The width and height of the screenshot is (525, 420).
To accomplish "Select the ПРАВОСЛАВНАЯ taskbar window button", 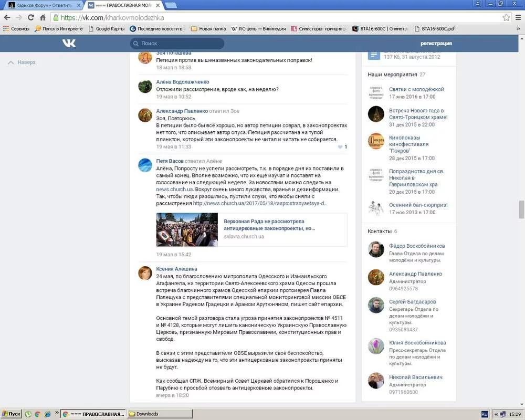I will click(93, 414).
